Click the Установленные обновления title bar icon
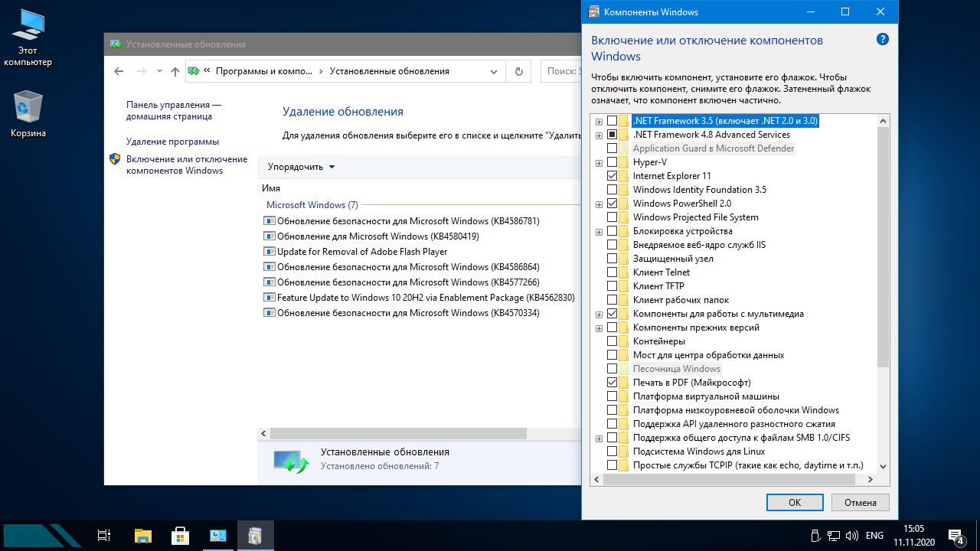Screen dimensions: 980x551 tap(116, 44)
